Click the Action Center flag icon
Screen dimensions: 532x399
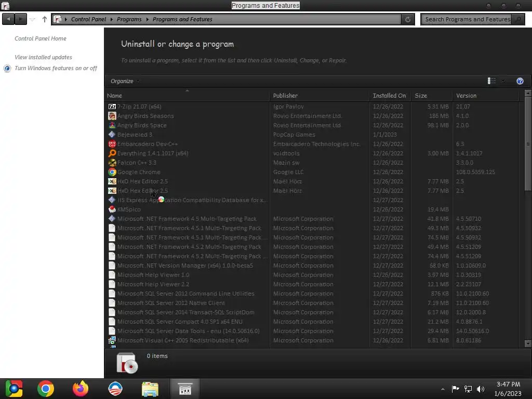tap(455, 389)
